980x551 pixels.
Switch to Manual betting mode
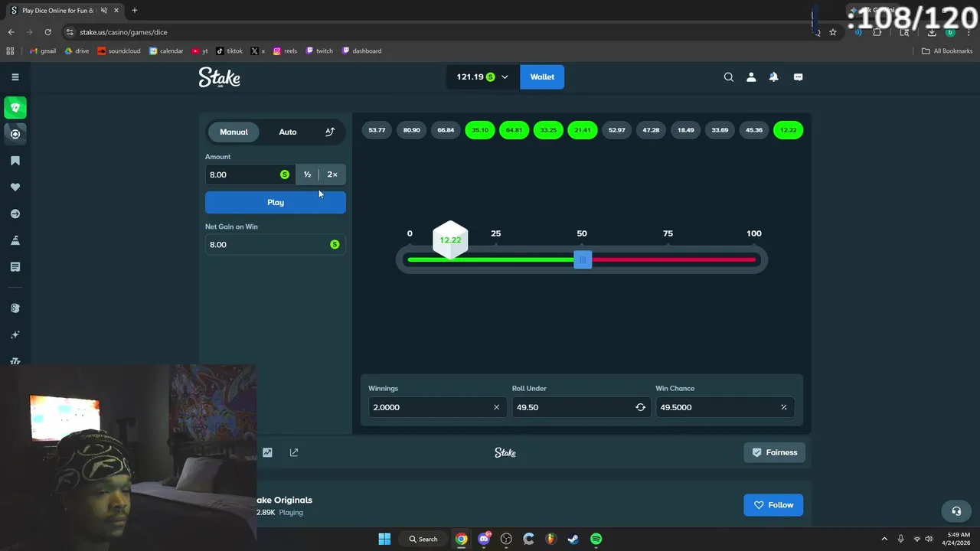tap(234, 132)
